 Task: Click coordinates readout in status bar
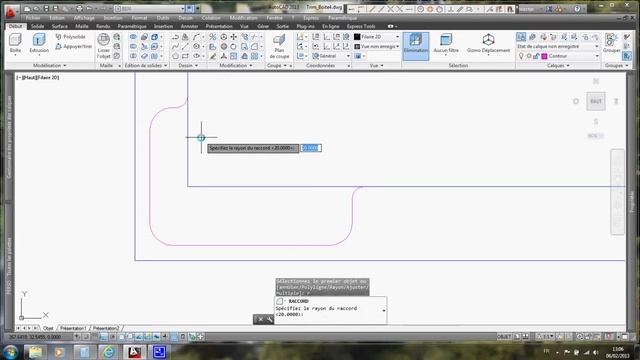(34, 337)
